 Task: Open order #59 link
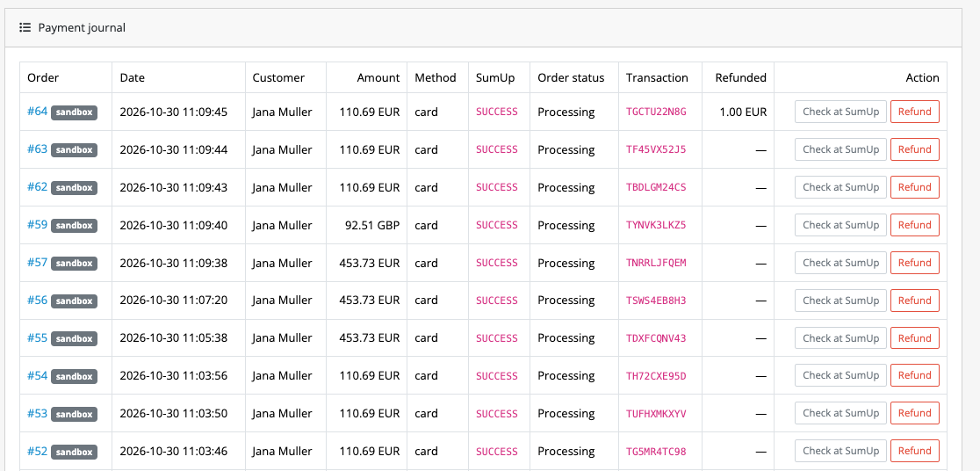point(38,225)
